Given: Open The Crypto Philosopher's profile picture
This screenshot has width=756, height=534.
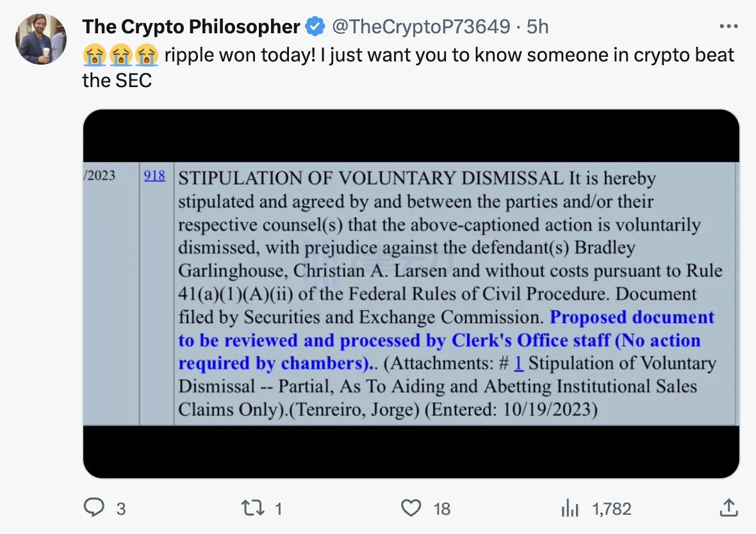Looking at the screenshot, I should click(41, 39).
